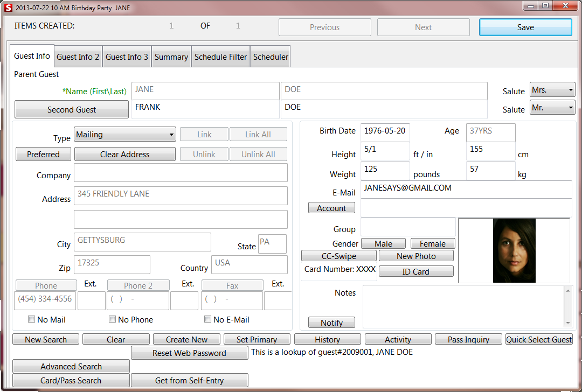
Task: Click the Preferred button
Action: 43,155
